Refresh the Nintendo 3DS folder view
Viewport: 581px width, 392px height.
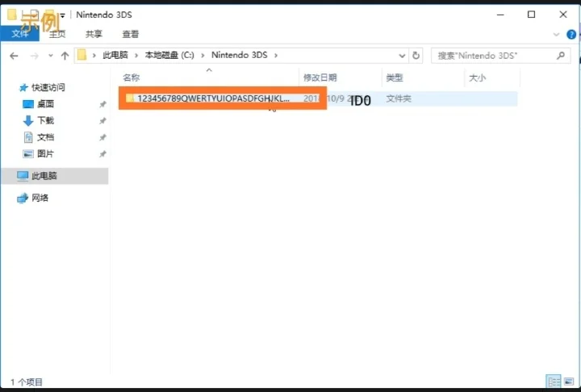[416, 56]
